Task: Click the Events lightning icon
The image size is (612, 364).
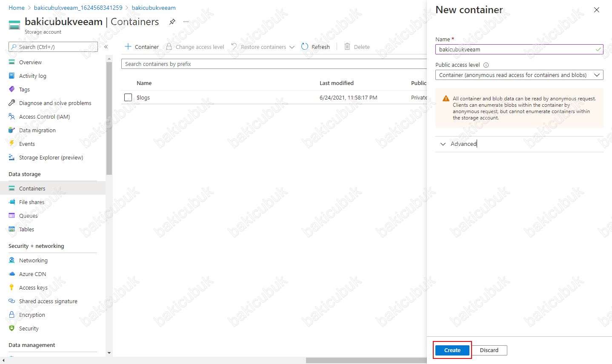Action: pos(12,144)
